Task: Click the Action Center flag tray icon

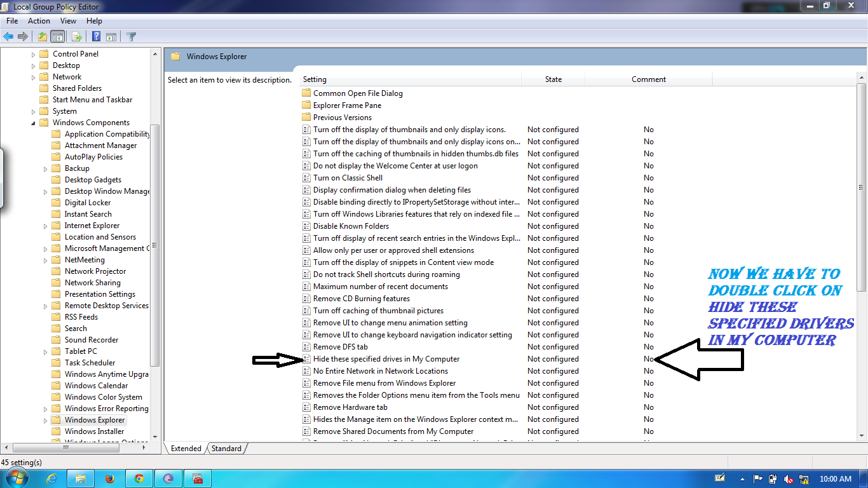Action: (758, 479)
